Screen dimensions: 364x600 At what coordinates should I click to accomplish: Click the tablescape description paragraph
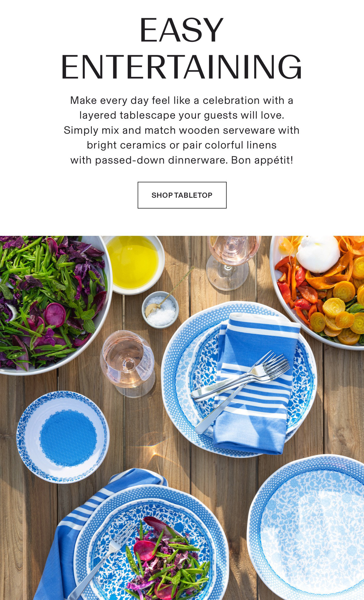[x=181, y=130]
